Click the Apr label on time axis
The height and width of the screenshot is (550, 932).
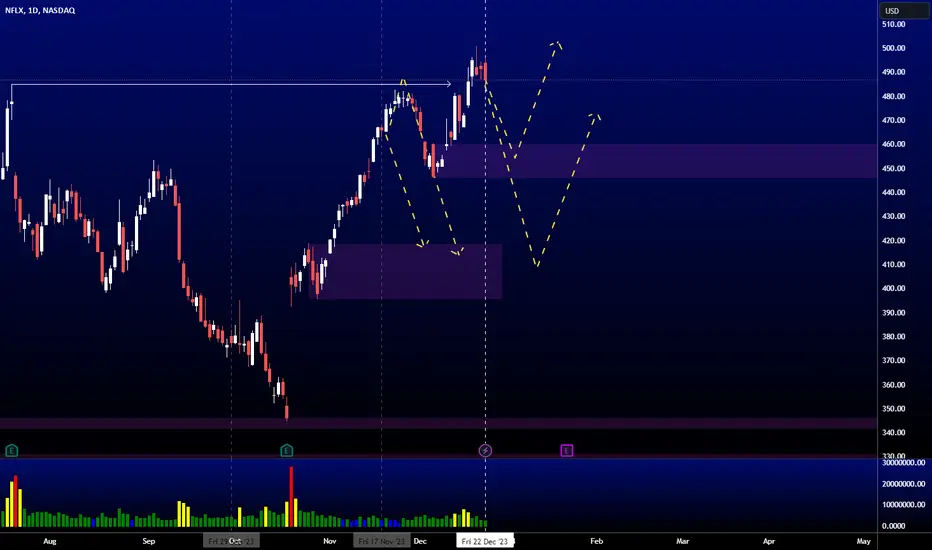[769, 541]
